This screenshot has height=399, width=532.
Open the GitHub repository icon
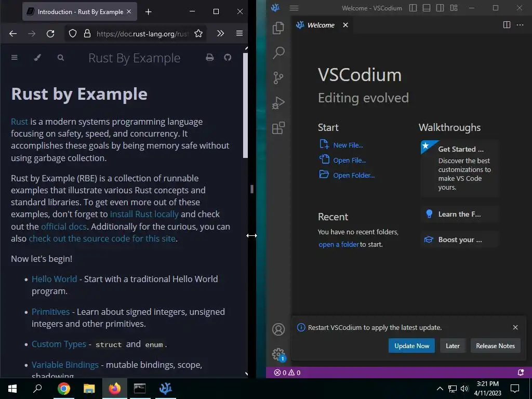coord(228,57)
